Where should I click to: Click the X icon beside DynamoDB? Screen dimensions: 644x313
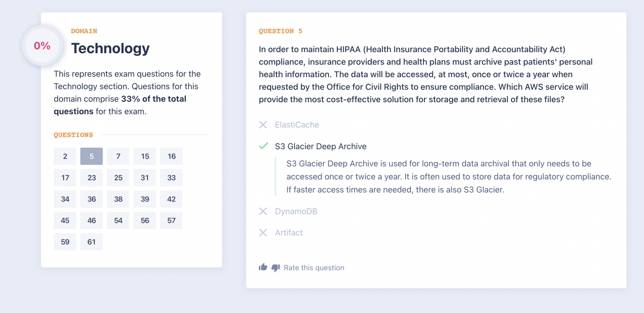point(263,211)
